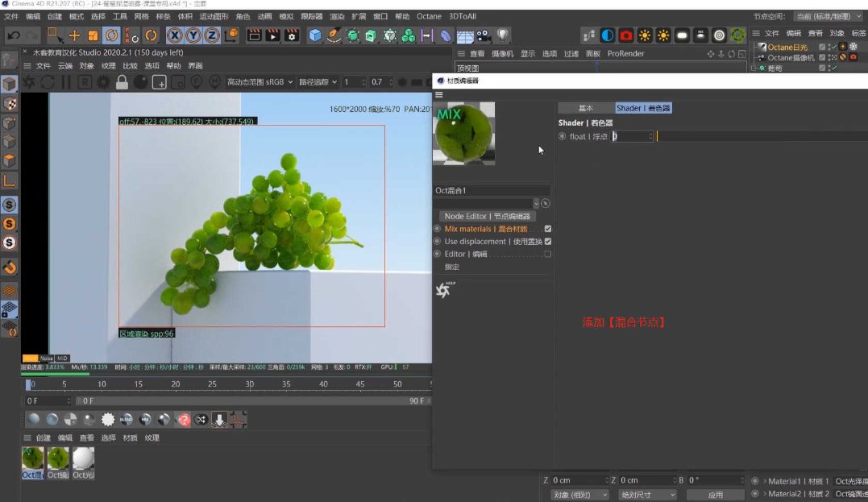This screenshot has width=868, height=502.
Task: Select the cube primitive icon in toolbar
Action: (x=314, y=35)
